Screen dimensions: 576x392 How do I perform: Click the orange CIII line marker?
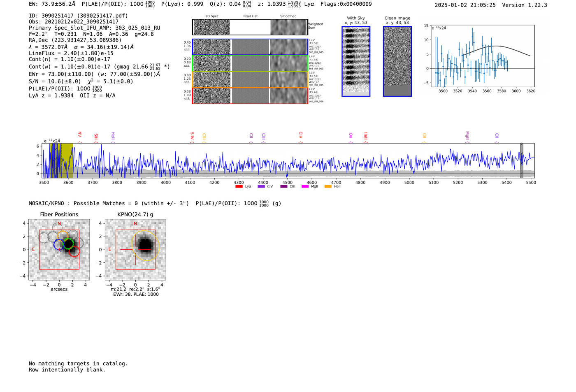click(204, 137)
